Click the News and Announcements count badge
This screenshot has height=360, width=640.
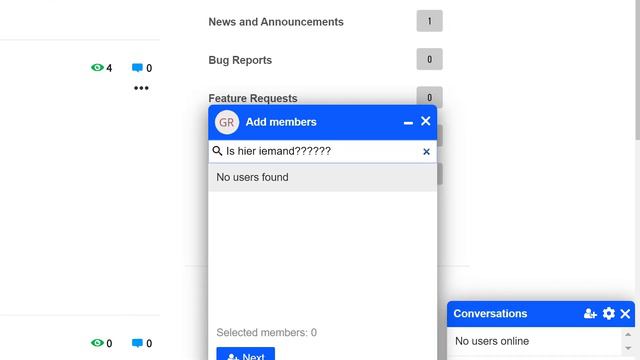point(429,21)
